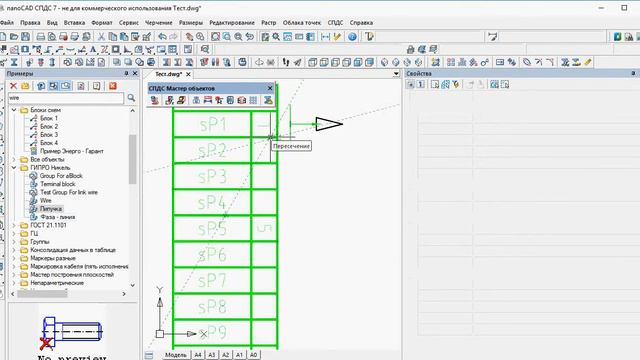The image size is (640, 360).
Task: Click the yellow folder icon in Примеры toolbar
Action: pyautogui.click(x=25, y=86)
